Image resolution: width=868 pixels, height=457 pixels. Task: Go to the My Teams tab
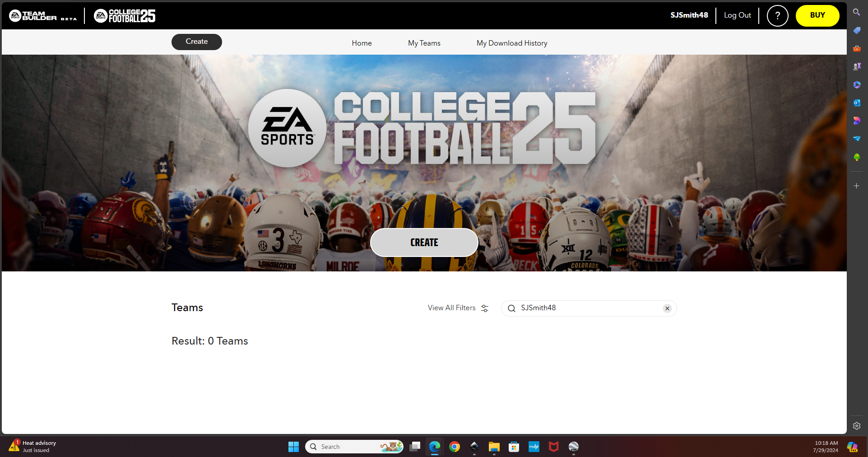(x=424, y=43)
